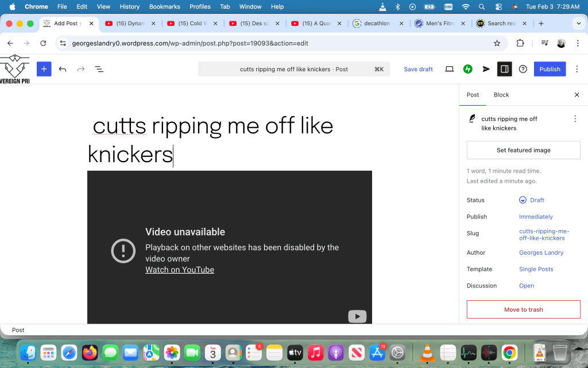Switch to the Block tab
Image resolution: width=588 pixels, height=368 pixels.
(x=501, y=95)
